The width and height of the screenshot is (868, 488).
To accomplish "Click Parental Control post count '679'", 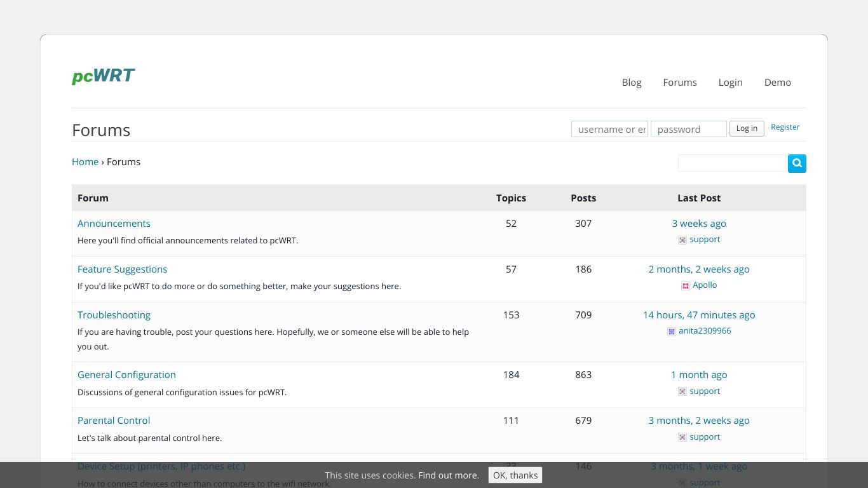I will [583, 421].
